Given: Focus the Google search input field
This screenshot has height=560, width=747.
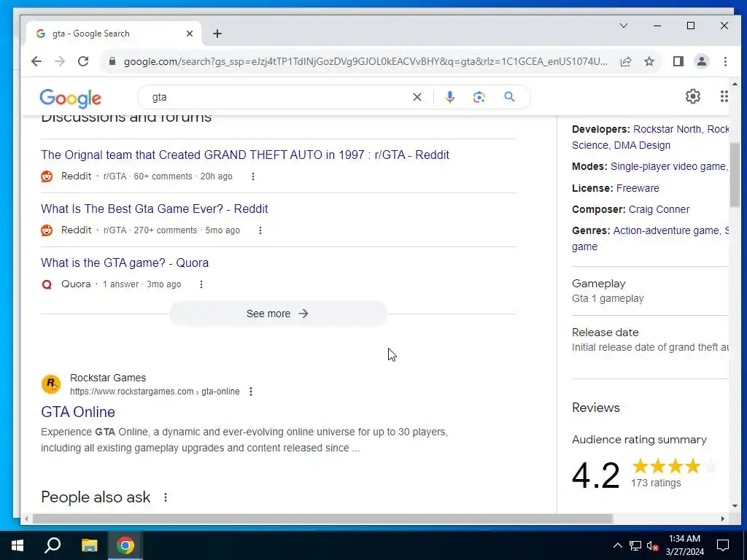Looking at the screenshot, I should pyautogui.click(x=279, y=97).
